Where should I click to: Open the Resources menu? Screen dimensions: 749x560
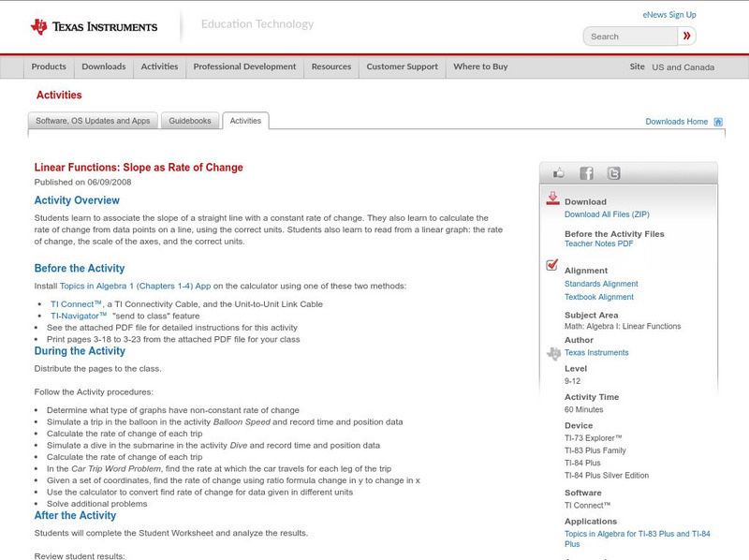(331, 66)
